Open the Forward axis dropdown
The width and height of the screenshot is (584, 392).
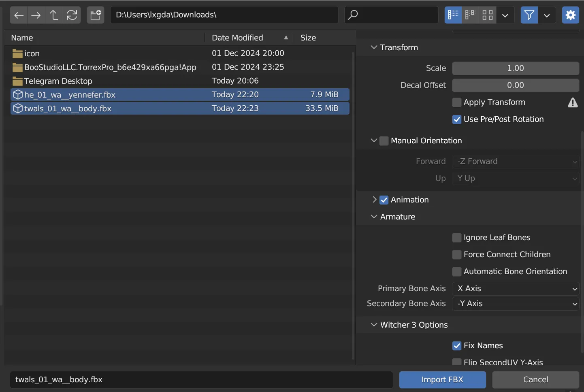click(515, 161)
